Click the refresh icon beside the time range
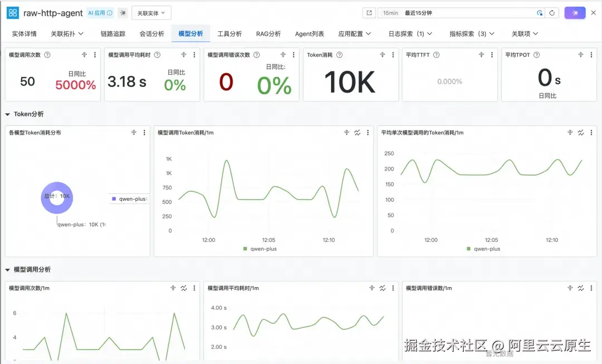 (552, 13)
